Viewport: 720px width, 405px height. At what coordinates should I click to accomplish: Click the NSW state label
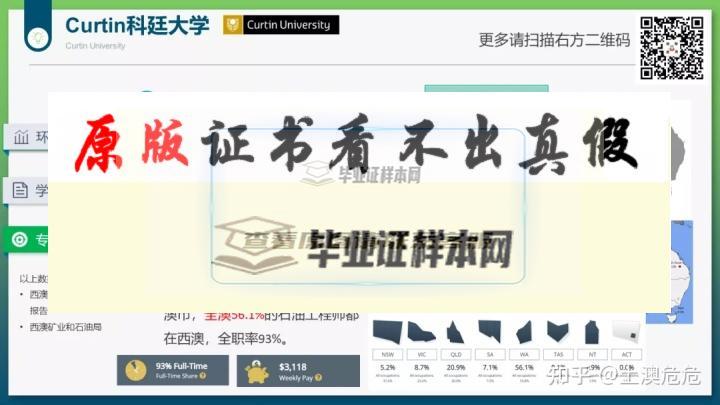388,354
